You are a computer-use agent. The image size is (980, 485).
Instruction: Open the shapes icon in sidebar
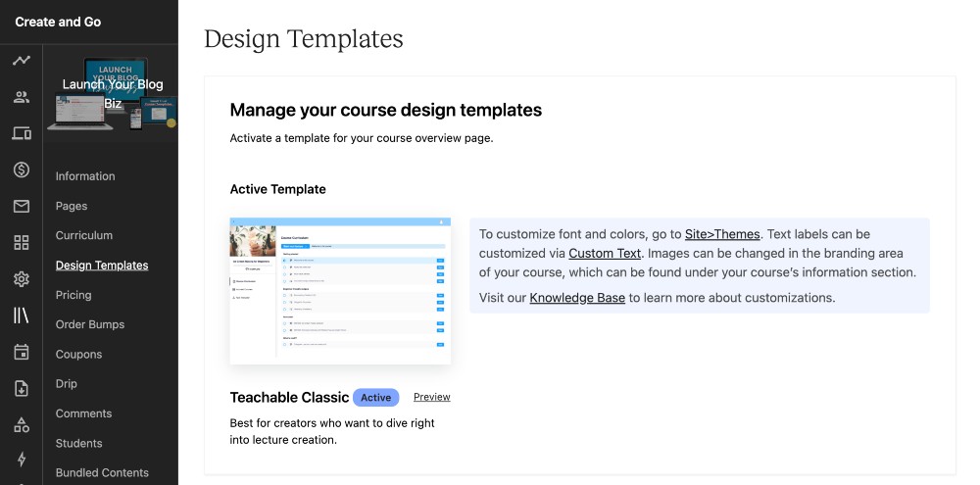(x=21, y=424)
